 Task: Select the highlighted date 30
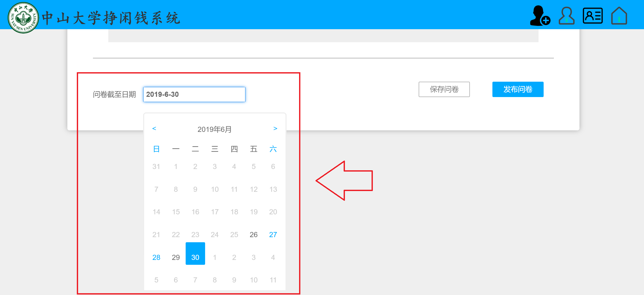click(195, 254)
